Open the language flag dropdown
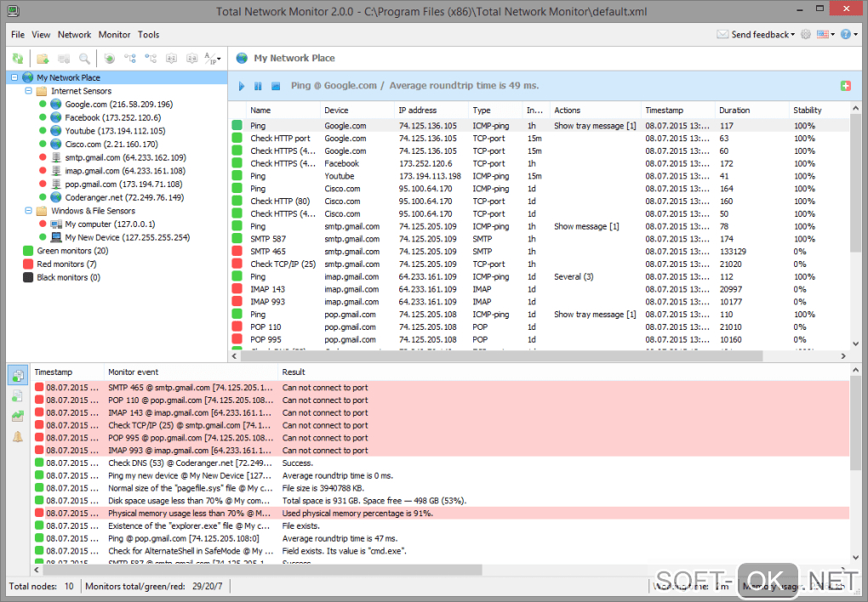Viewport: 868px width, 602px height. tap(825, 34)
